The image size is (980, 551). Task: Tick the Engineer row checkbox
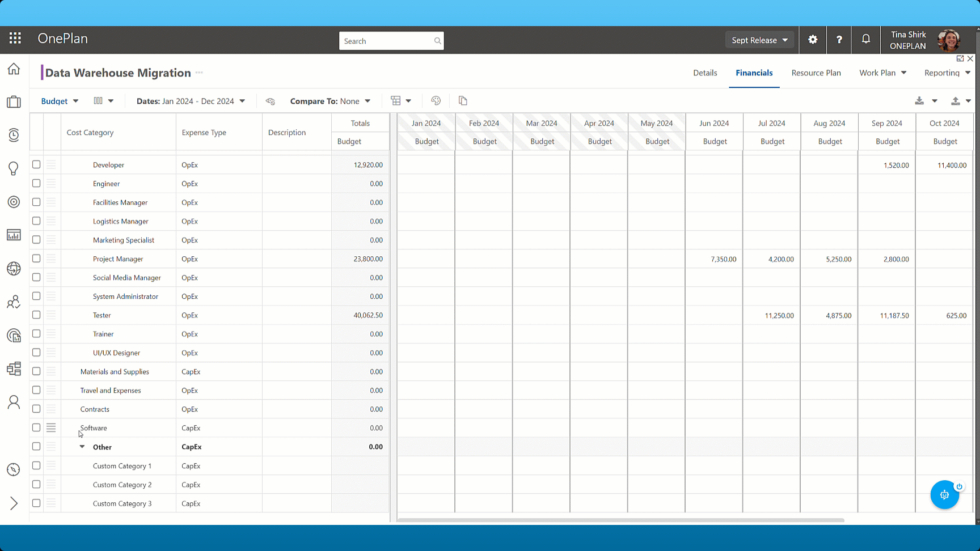pos(36,183)
